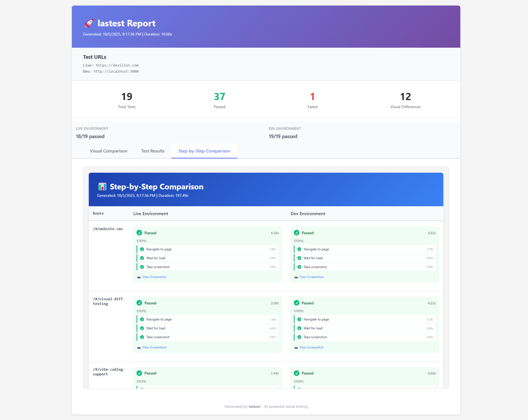
Task: Open Live Environment screenshot for /#/website-cms
Action: pos(154,277)
